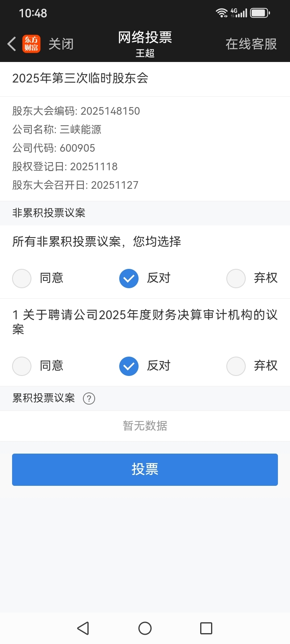Tap the 2025年第三次临时股东会 meeting heading
290x644 pixels.
[x=80, y=78]
